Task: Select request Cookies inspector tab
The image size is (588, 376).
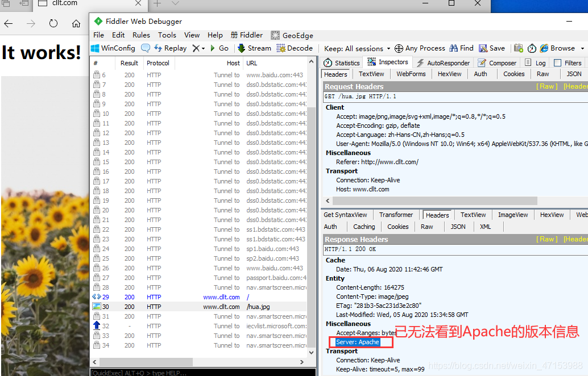Action: point(514,74)
